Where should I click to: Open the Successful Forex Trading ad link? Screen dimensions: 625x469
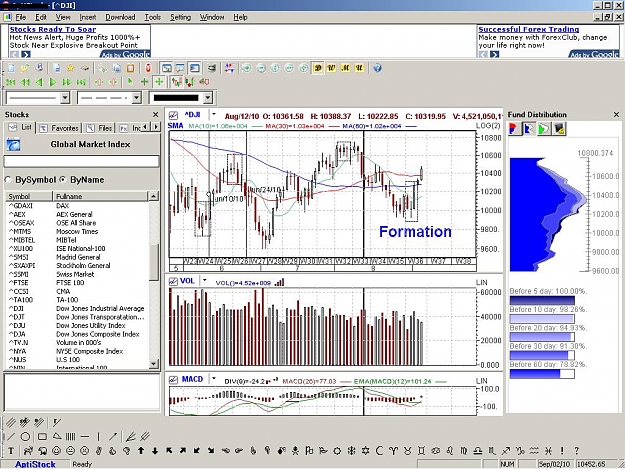[x=529, y=29]
